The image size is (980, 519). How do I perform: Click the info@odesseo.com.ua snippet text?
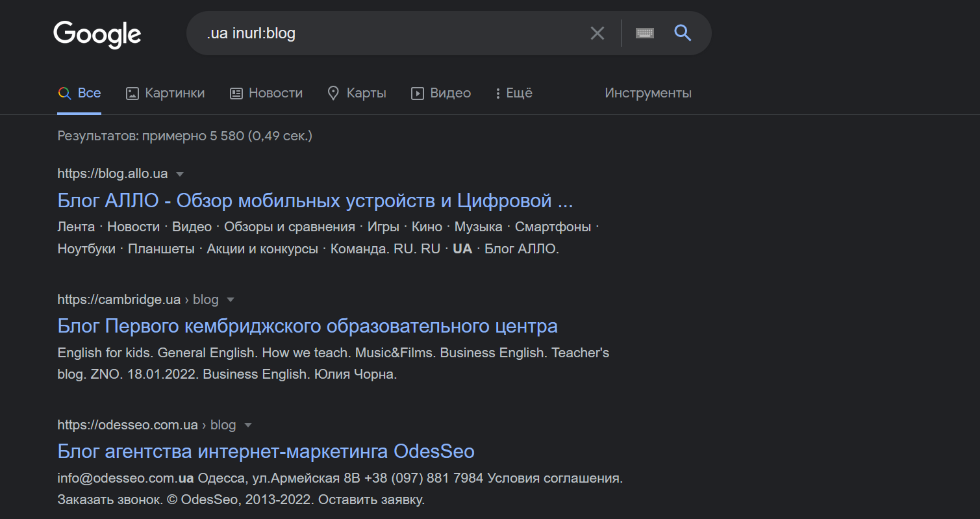pos(126,478)
